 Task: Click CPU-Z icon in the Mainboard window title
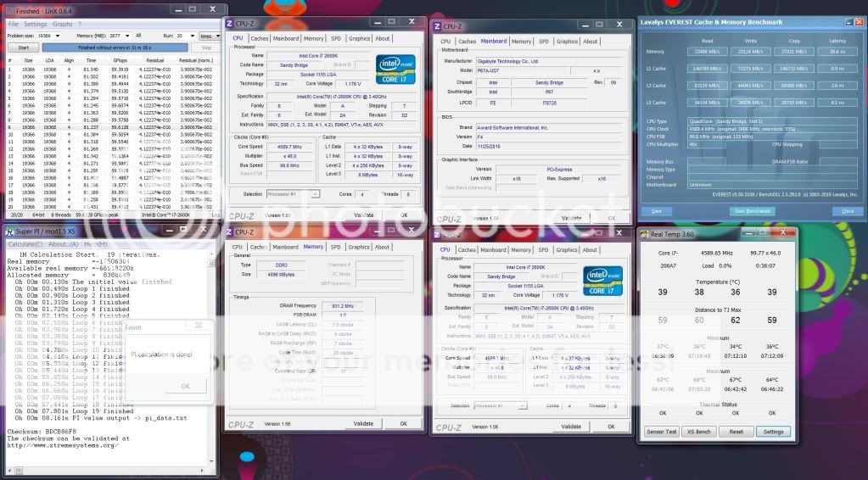[438, 26]
